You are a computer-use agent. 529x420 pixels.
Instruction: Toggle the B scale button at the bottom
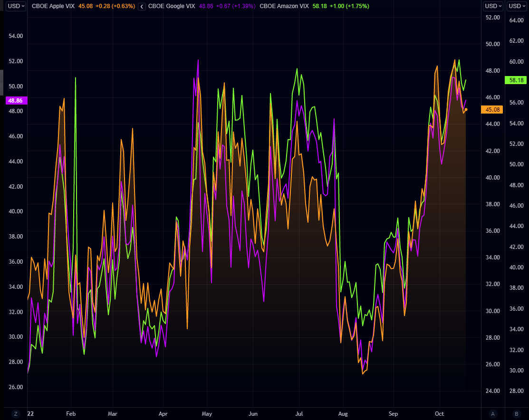tap(517, 414)
